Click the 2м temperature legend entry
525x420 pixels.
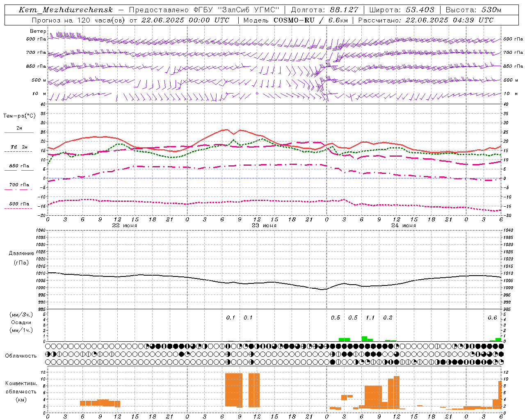point(19,128)
